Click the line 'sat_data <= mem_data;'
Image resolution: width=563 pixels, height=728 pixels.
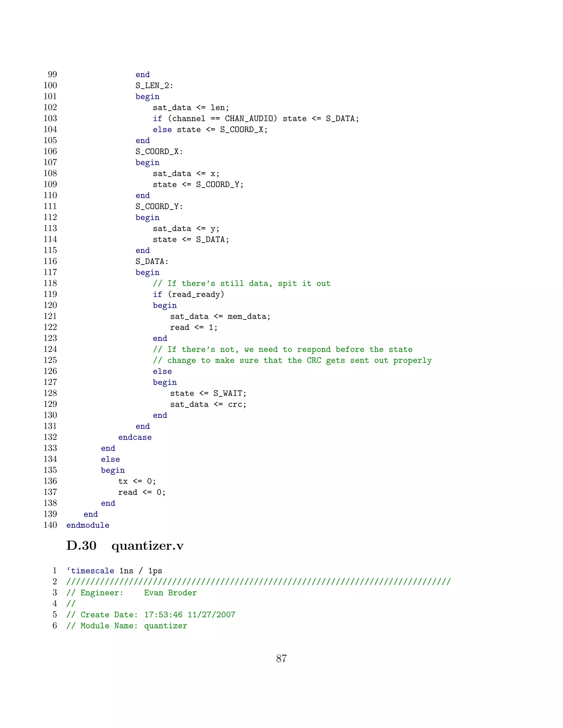tap(220, 316)
